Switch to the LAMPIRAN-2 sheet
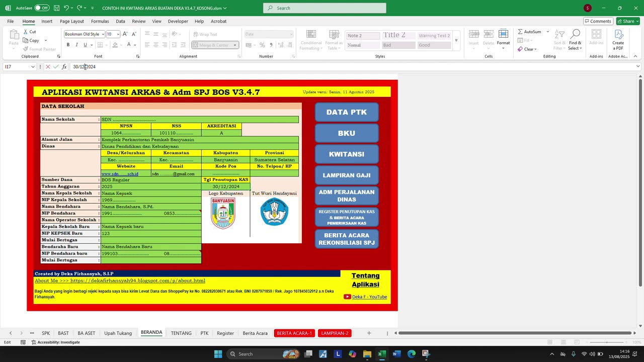The image size is (644, 362). (x=335, y=333)
